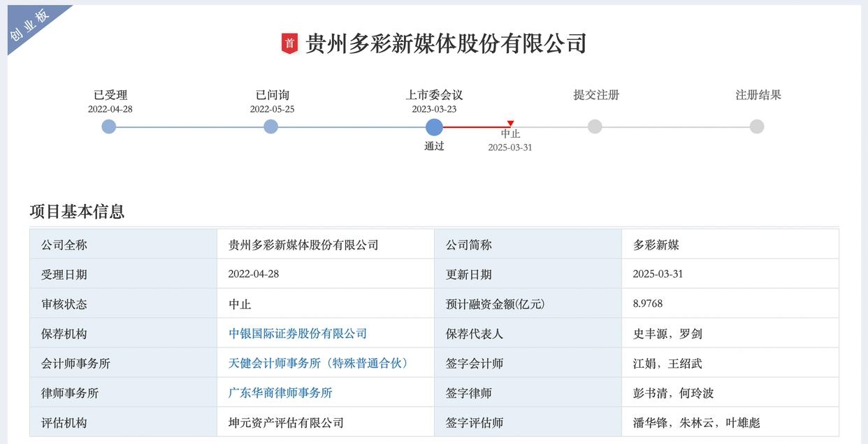Click the 预计融资金额(亿元) label
Viewport: 868px width, 444px height.
click(495, 304)
